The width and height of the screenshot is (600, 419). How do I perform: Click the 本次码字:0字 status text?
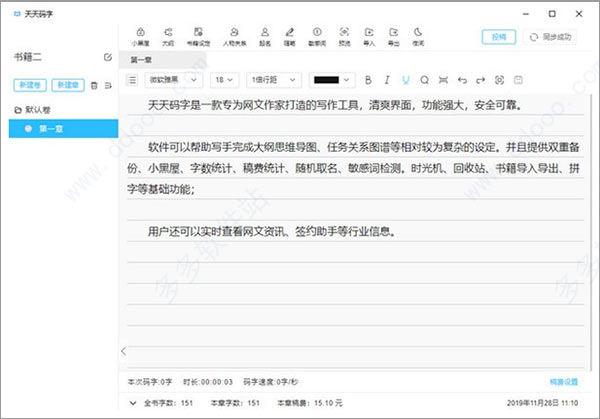pos(150,382)
